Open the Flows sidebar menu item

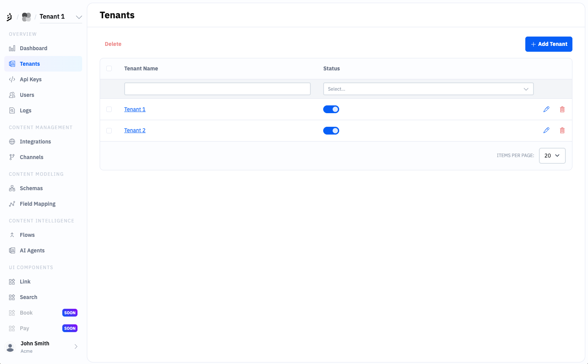(27, 235)
